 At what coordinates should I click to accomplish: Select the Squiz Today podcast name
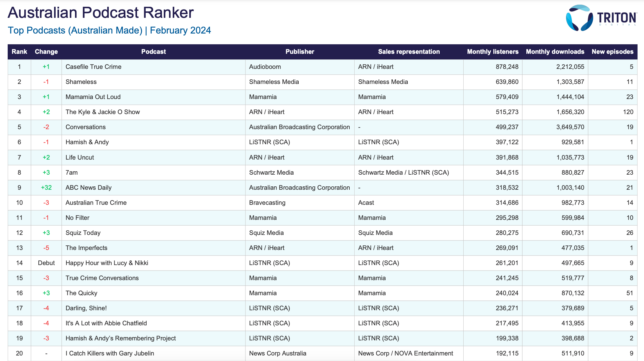83,233
